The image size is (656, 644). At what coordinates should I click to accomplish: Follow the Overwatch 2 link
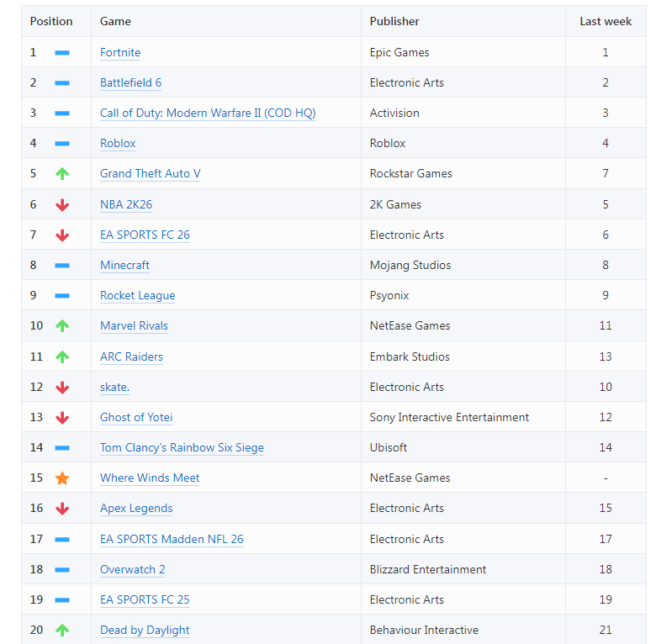coord(132,569)
